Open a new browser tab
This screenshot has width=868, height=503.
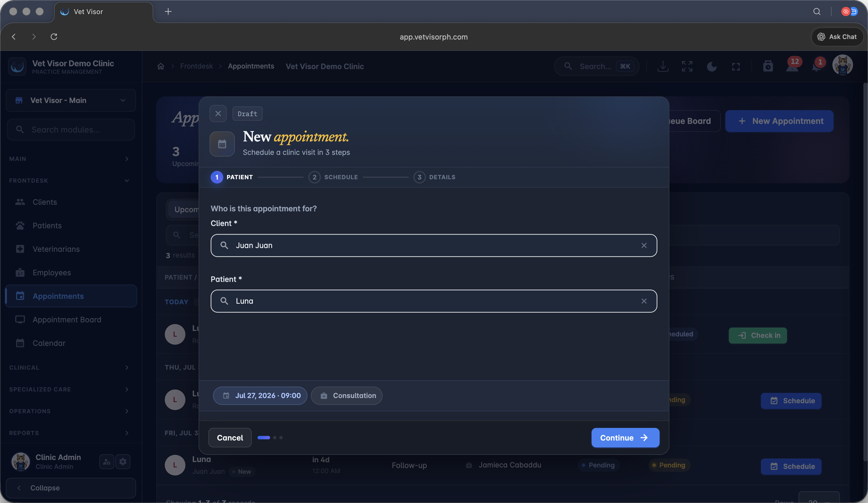pos(168,12)
